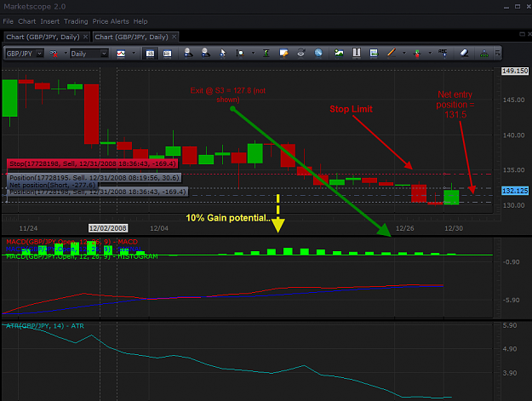Viewport: 532px width, 401px height.
Task: Expand the chart type arrow menu
Action: point(134,53)
